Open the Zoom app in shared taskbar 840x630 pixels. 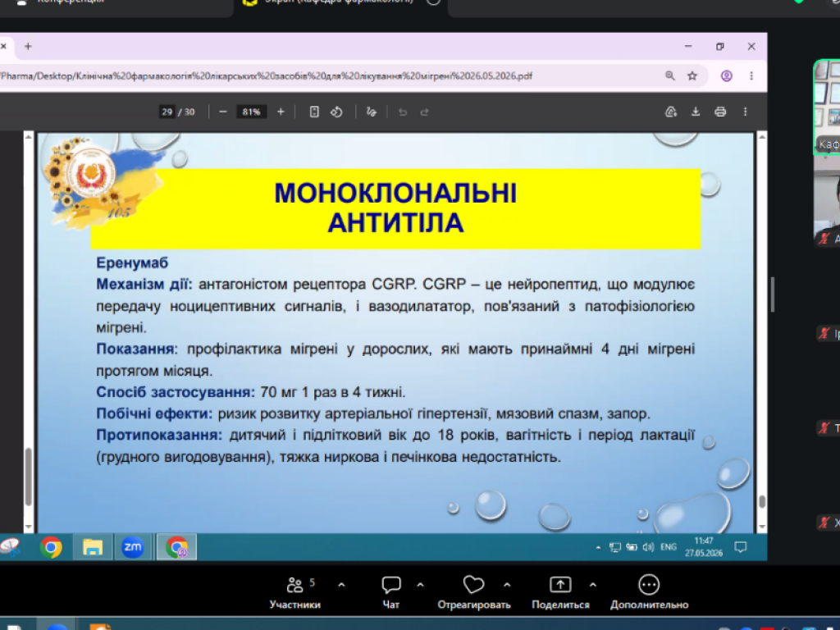(x=133, y=547)
